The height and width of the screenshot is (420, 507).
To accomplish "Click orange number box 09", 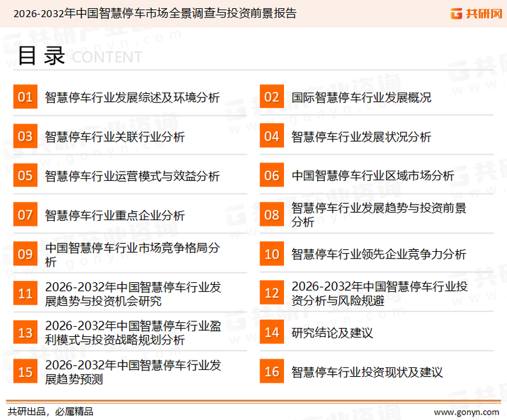I will pyautogui.click(x=25, y=254).
